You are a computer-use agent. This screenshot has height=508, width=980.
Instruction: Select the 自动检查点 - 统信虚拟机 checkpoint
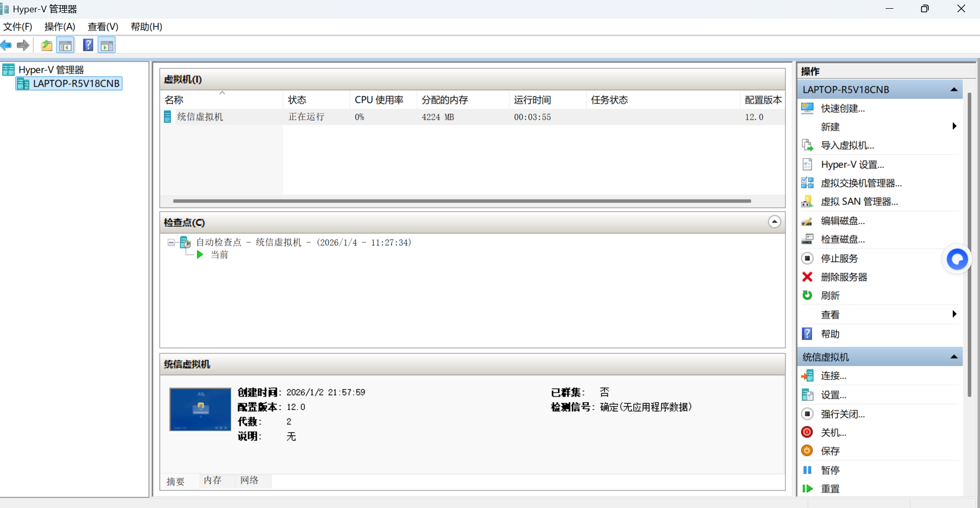[304, 242]
